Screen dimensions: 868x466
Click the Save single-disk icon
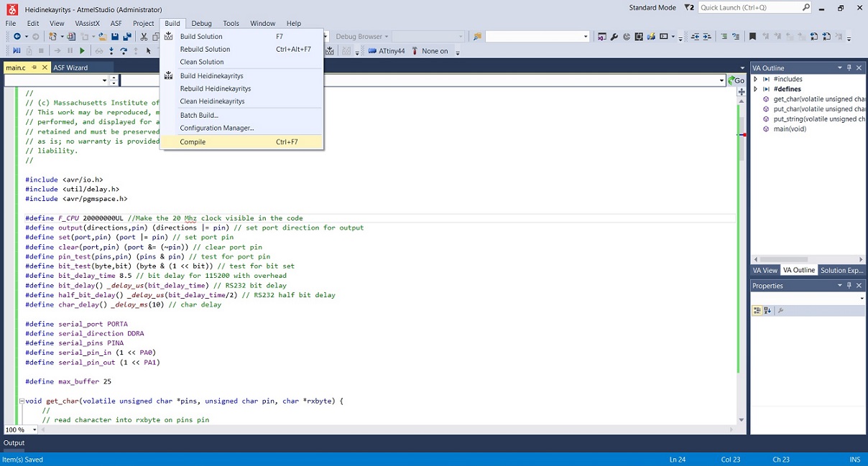(x=115, y=37)
